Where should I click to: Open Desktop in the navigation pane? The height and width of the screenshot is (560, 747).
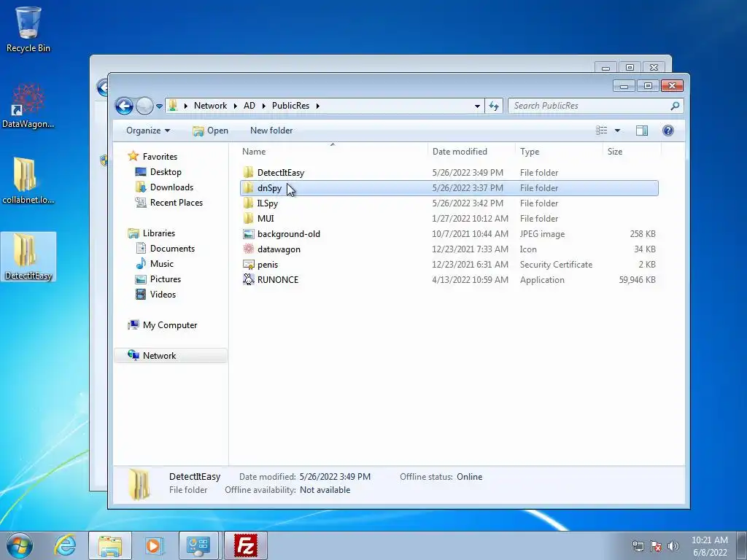tap(158, 172)
